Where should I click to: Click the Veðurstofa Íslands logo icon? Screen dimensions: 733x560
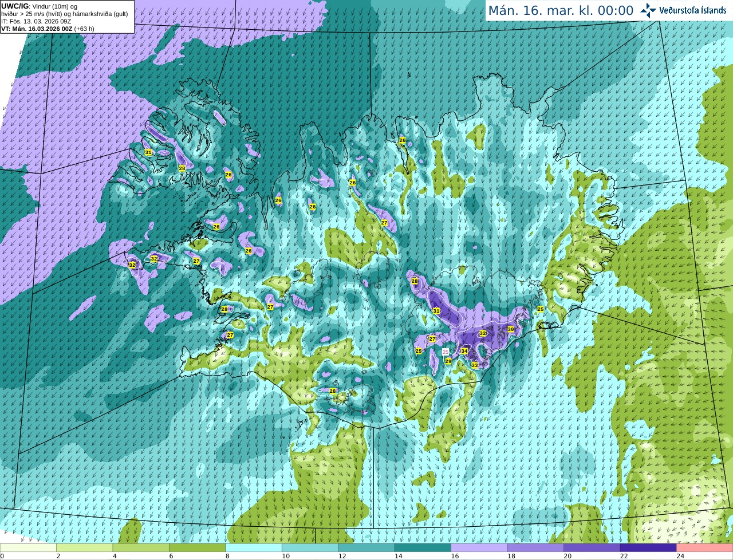648,10
